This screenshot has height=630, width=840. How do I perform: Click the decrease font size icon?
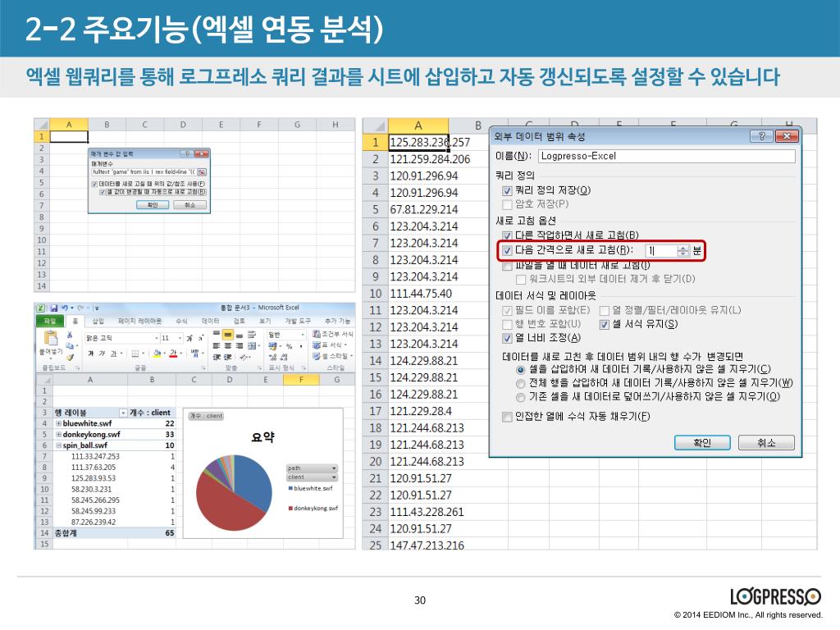(202, 339)
